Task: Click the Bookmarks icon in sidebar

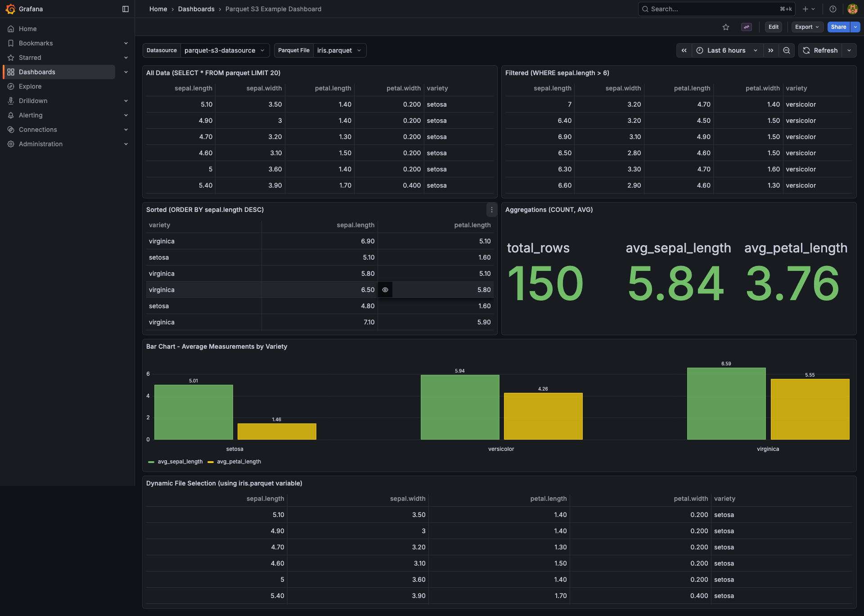Action: click(11, 43)
